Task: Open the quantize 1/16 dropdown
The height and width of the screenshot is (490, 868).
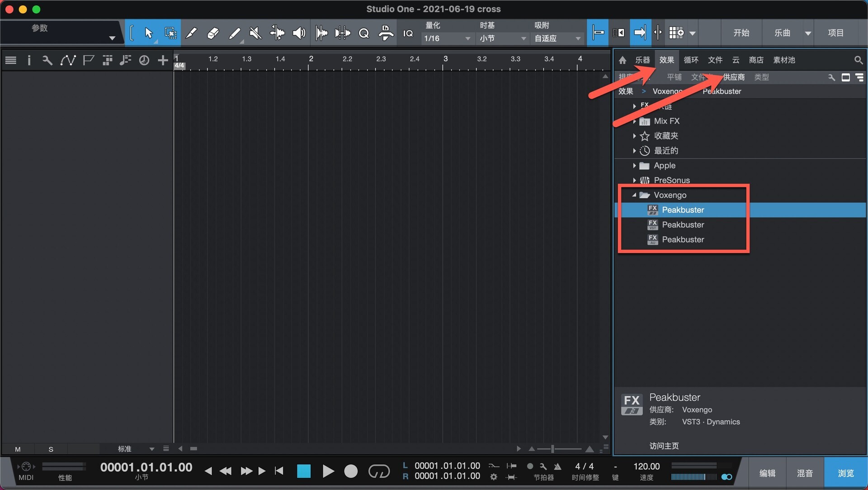Action: click(447, 38)
